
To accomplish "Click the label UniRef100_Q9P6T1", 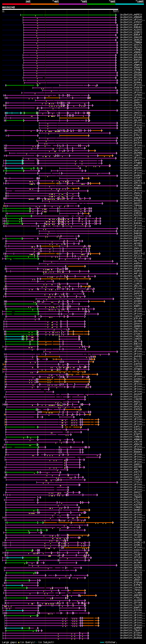I will [131, 161].
